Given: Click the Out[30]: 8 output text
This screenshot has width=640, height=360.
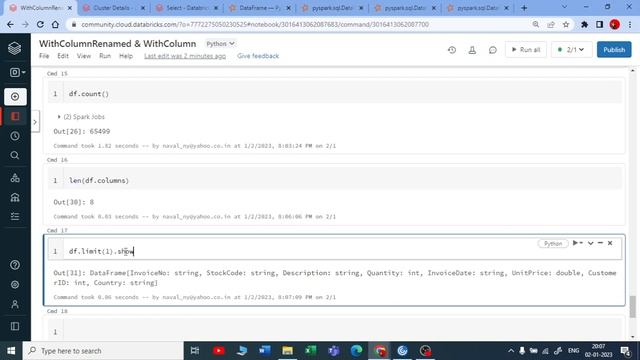Looking at the screenshot, I should click(73, 202).
